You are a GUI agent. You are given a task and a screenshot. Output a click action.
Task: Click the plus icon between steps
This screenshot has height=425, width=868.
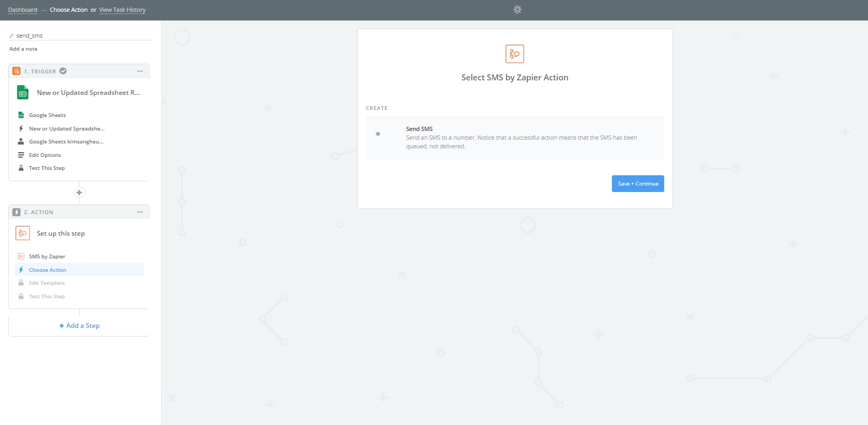tap(79, 193)
